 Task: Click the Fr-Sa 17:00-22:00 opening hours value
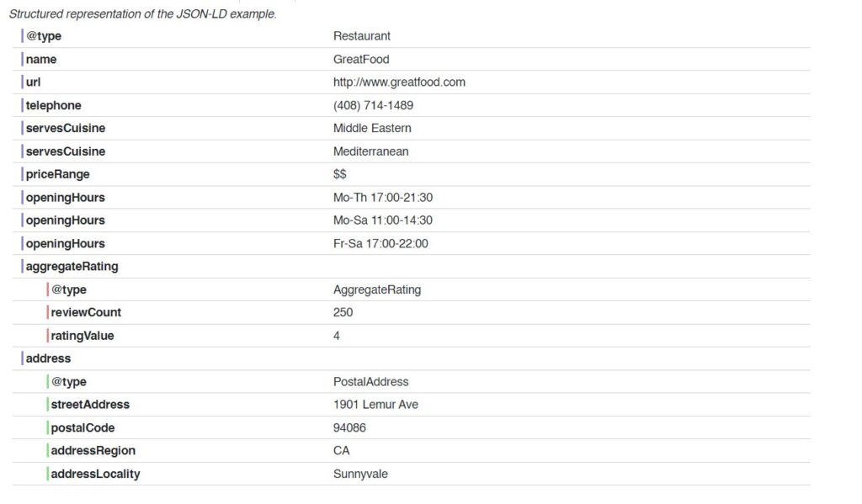(x=380, y=244)
